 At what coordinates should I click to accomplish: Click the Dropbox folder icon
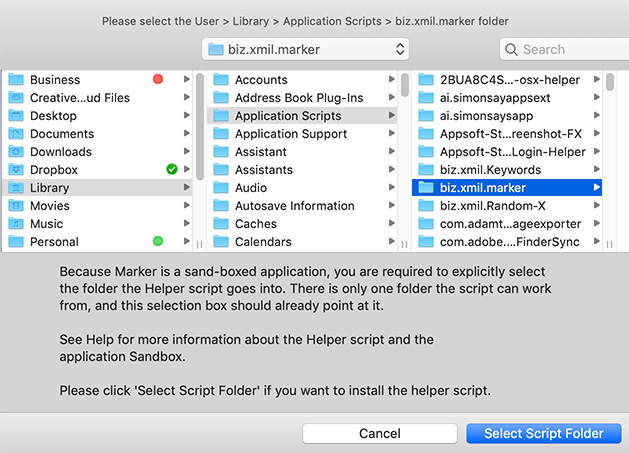pyautogui.click(x=16, y=170)
